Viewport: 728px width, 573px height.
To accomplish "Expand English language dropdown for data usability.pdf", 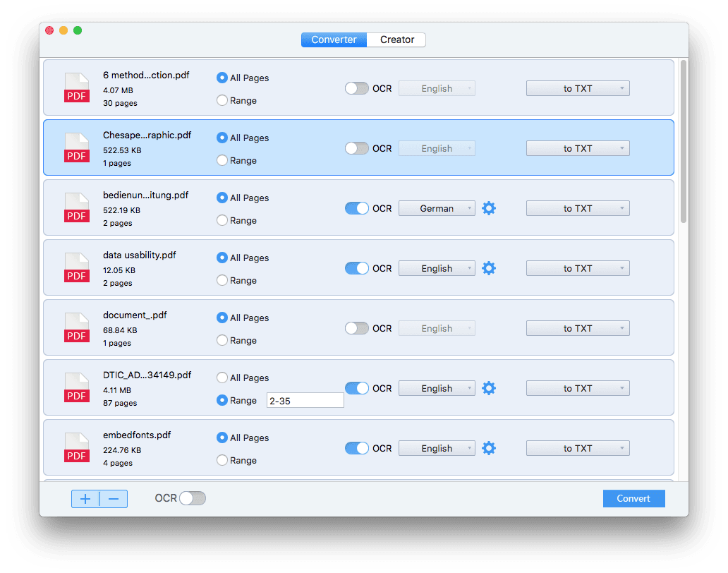I will [x=437, y=268].
